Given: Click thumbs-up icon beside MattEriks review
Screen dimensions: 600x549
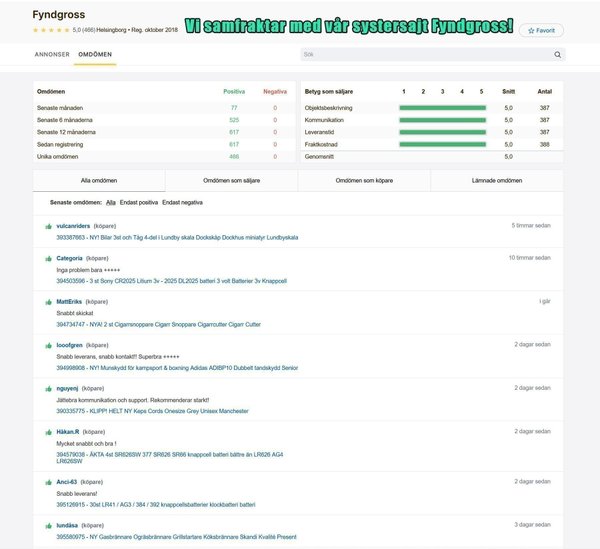Looking at the screenshot, I should (x=48, y=301).
